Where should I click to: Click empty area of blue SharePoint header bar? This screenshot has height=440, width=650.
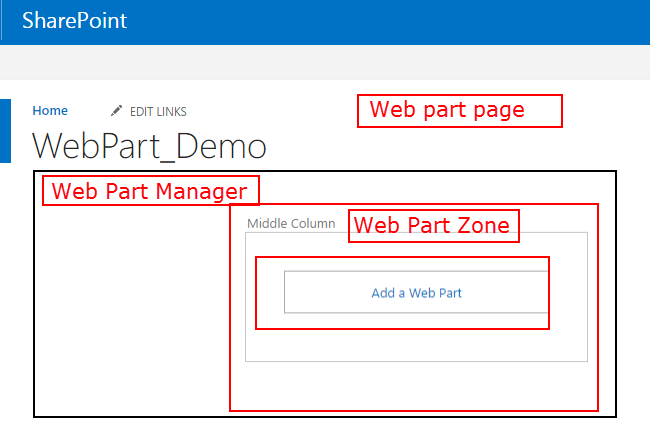click(400, 20)
